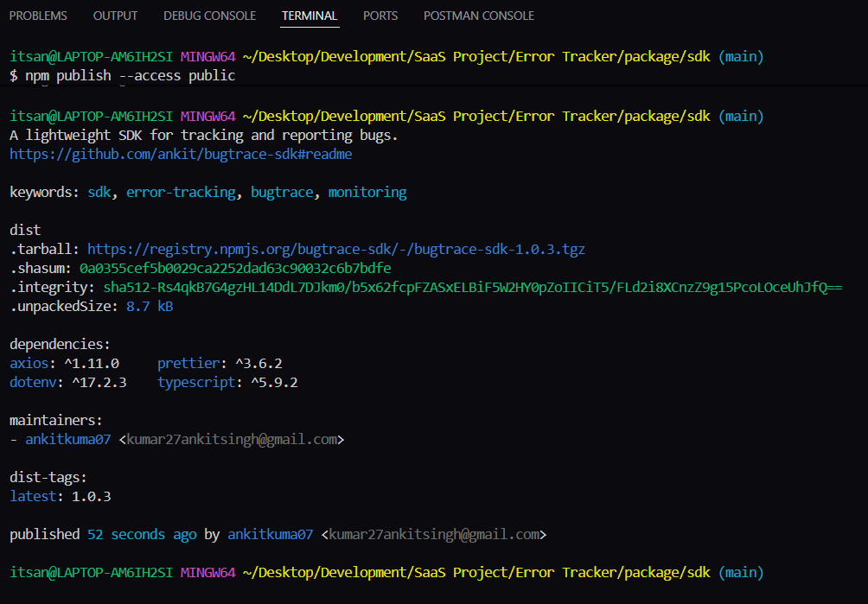
Task: Open the registry.npmjs.org tarball URL
Action: click(x=336, y=250)
